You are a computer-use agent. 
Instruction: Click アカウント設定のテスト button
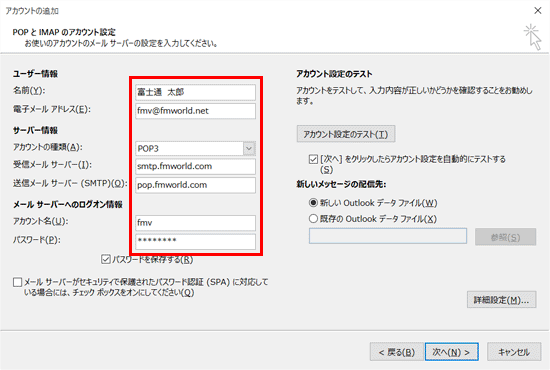pyautogui.click(x=346, y=134)
